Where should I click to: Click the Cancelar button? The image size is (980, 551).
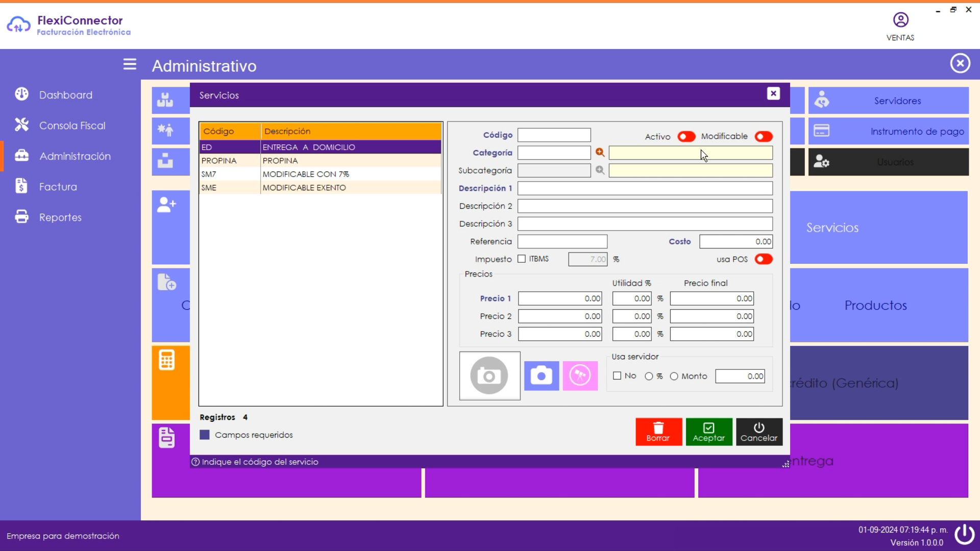pyautogui.click(x=759, y=432)
